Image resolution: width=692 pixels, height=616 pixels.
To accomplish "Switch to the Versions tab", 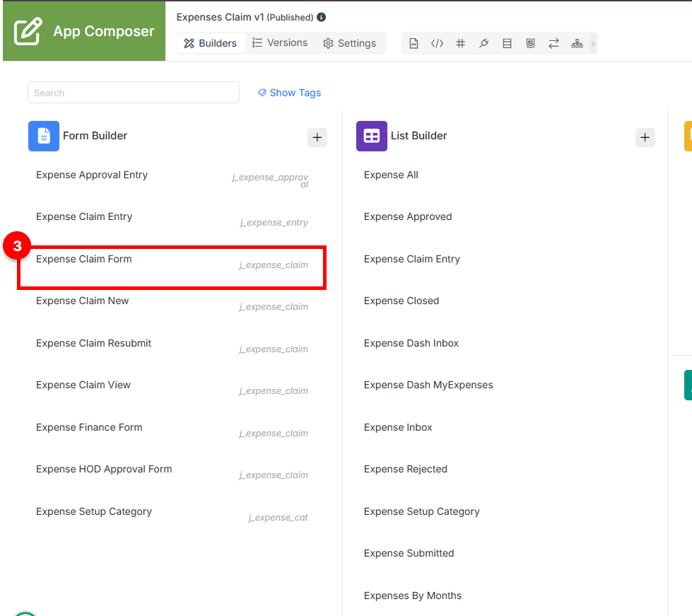I will pyautogui.click(x=280, y=43).
